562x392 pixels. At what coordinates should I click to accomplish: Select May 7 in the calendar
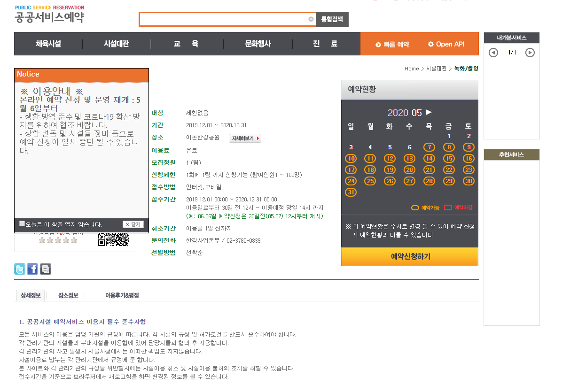click(x=429, y=147)
